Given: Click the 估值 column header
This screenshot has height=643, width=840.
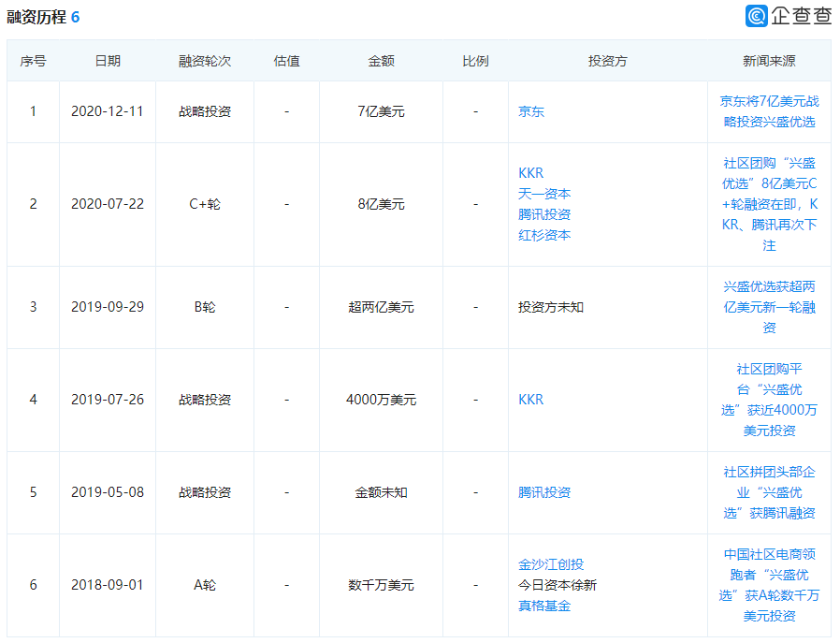Looking at the screenshot, I should point(286,61).
